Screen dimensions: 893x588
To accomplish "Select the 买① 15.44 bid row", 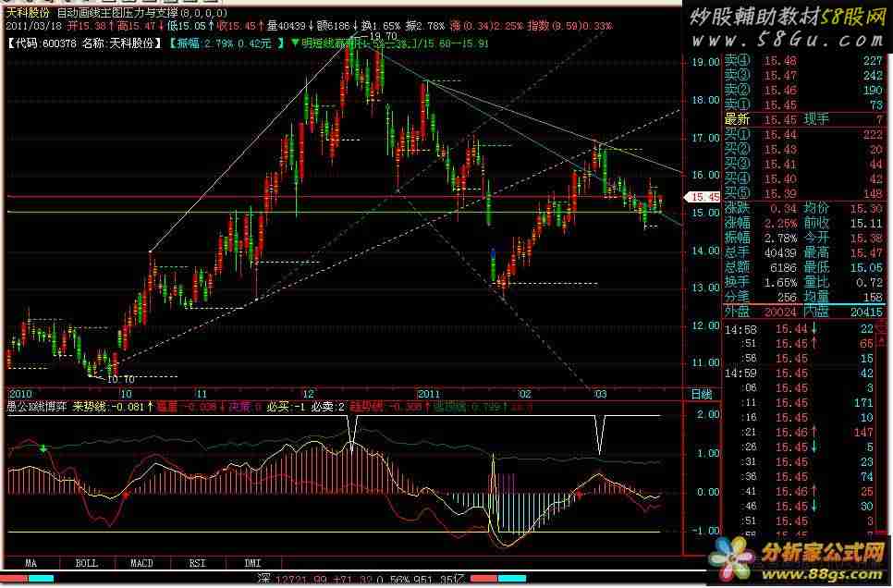I will pos(803,134).
